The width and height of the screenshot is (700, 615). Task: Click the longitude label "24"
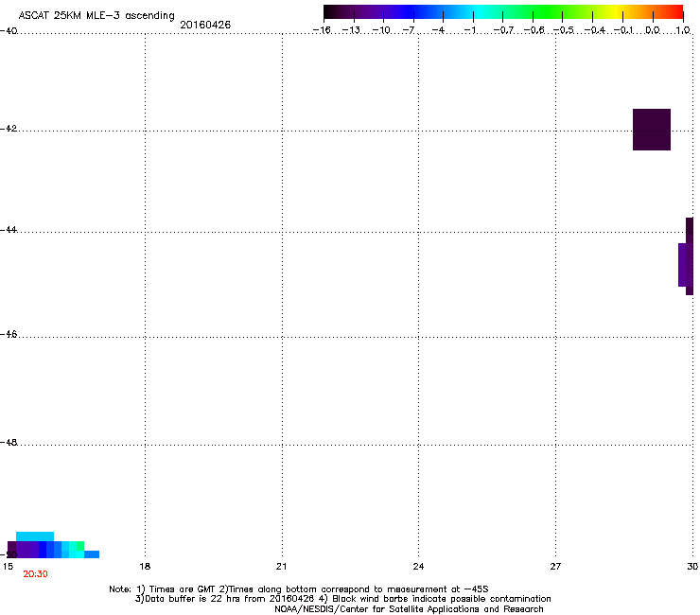point(418,567)
